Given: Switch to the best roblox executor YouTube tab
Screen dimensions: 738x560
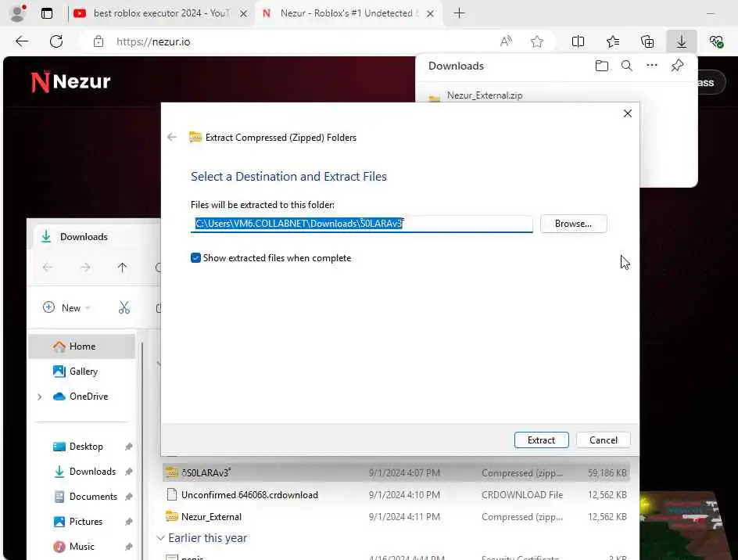Looking at the screenshot, I should click(161, 13).
